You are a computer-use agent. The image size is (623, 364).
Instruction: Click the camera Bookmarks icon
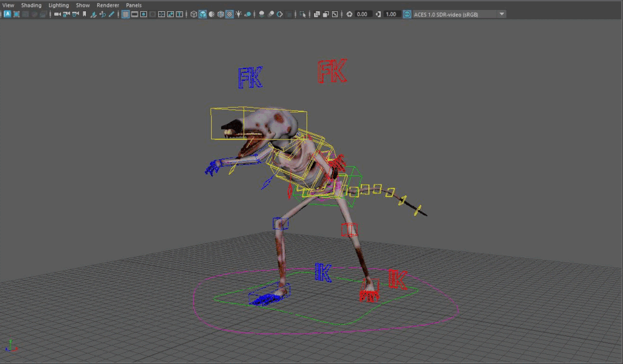(x=84, y=14)
